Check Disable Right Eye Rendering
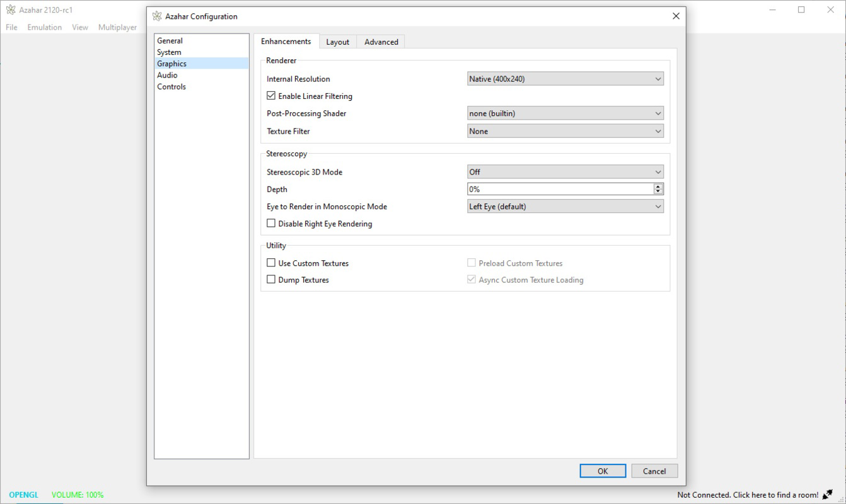846x504 pixels. (271, 223)
